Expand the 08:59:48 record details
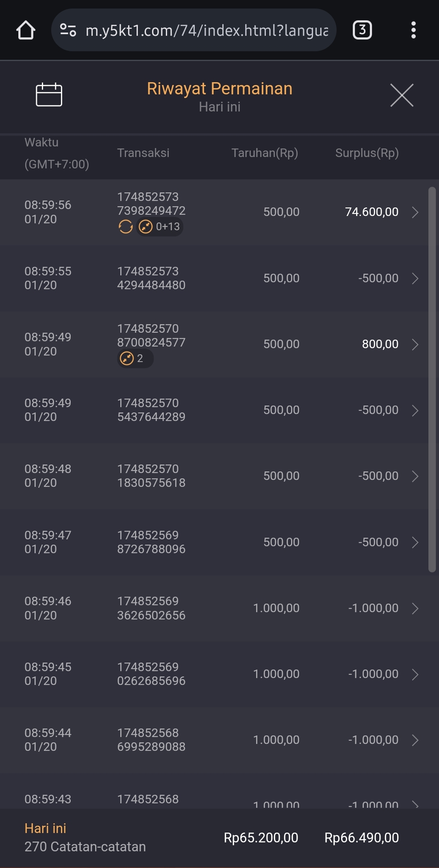 (x=415, y=476)
